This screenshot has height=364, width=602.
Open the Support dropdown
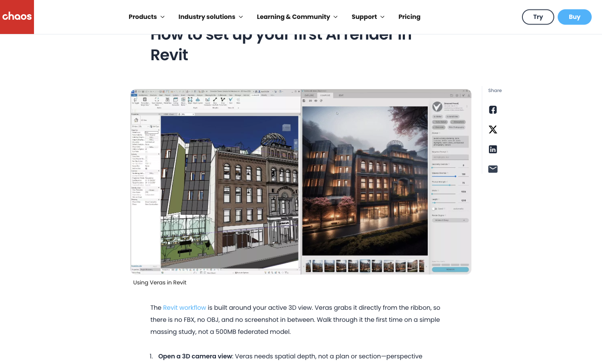point(368,17)
